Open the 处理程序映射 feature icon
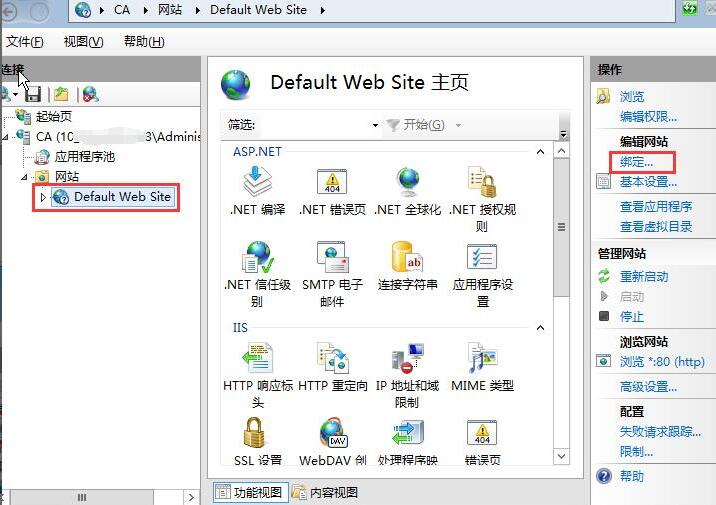This screenshot has height=505, width=716. tap(407, 432)
